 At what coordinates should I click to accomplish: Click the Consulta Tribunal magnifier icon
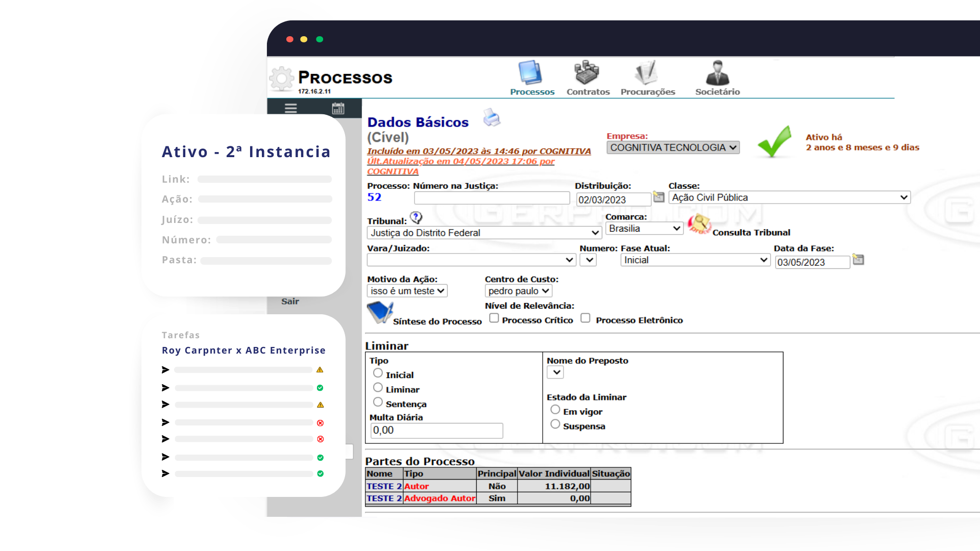tap(699, 224)
